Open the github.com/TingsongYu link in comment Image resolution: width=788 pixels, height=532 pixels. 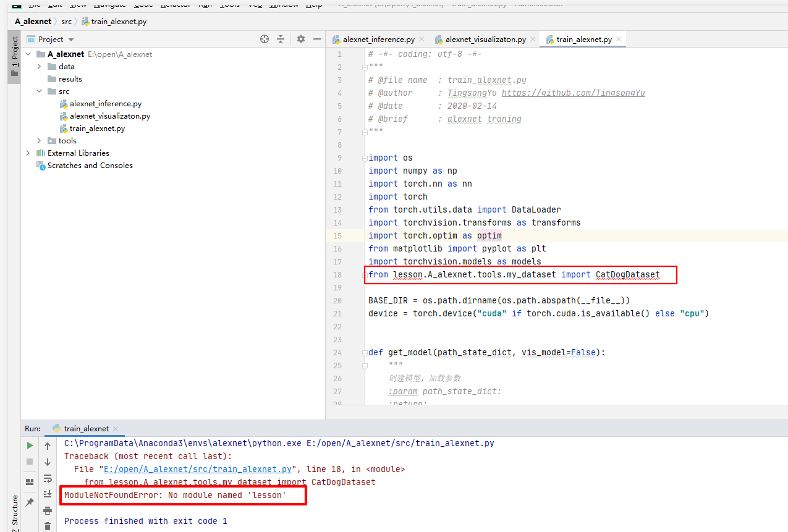tap(573, 93)
